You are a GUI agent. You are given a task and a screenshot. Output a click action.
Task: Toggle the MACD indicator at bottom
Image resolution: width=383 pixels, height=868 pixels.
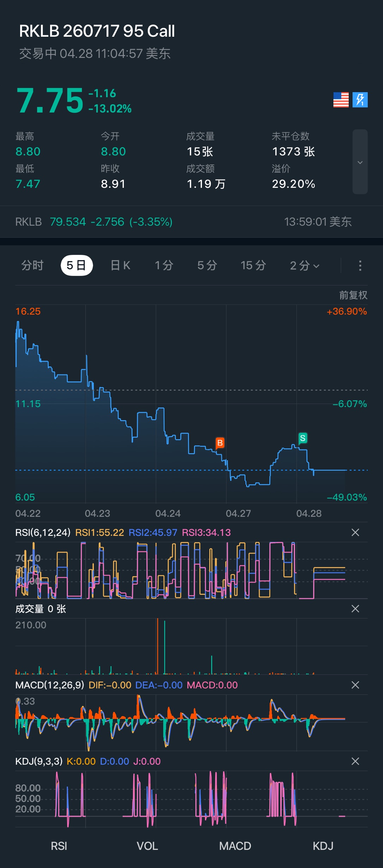point(235,846)
